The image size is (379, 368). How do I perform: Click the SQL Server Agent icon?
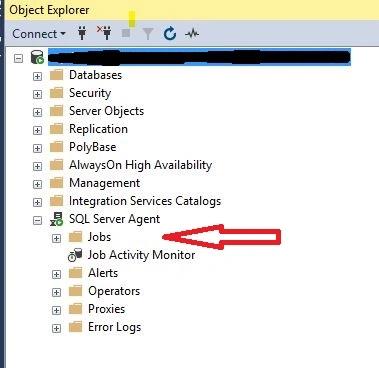pyautogui.click(x=56, y=219)
